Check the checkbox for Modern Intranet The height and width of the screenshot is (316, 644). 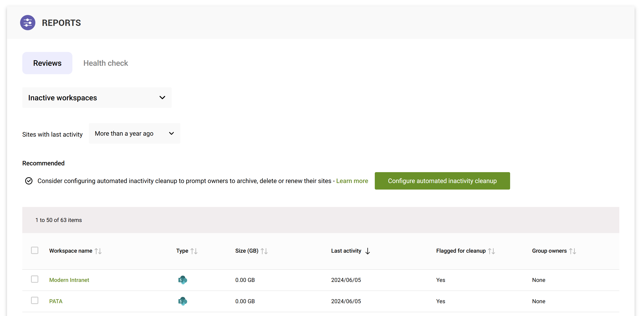[34, 279]
